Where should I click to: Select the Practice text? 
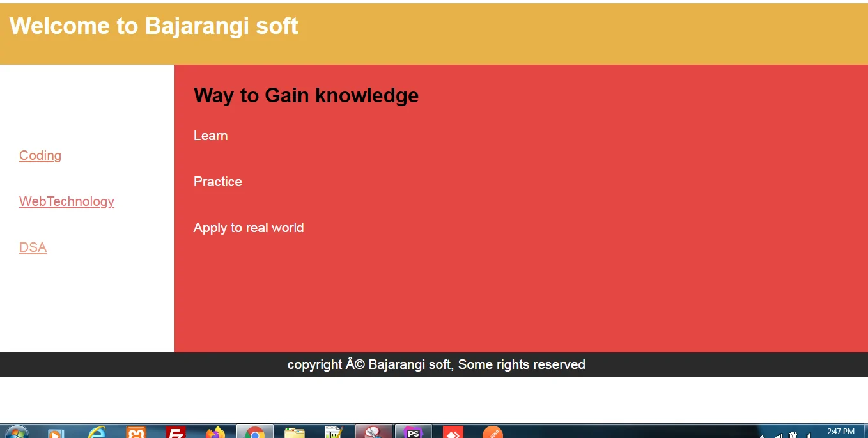tap(218, 182)
